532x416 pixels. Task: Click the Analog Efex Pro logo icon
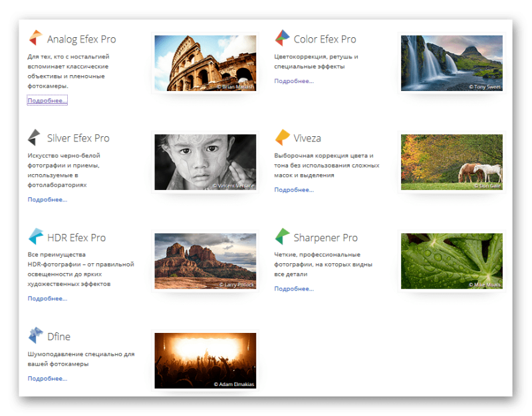pyautogui.click(x=36, y=38)
